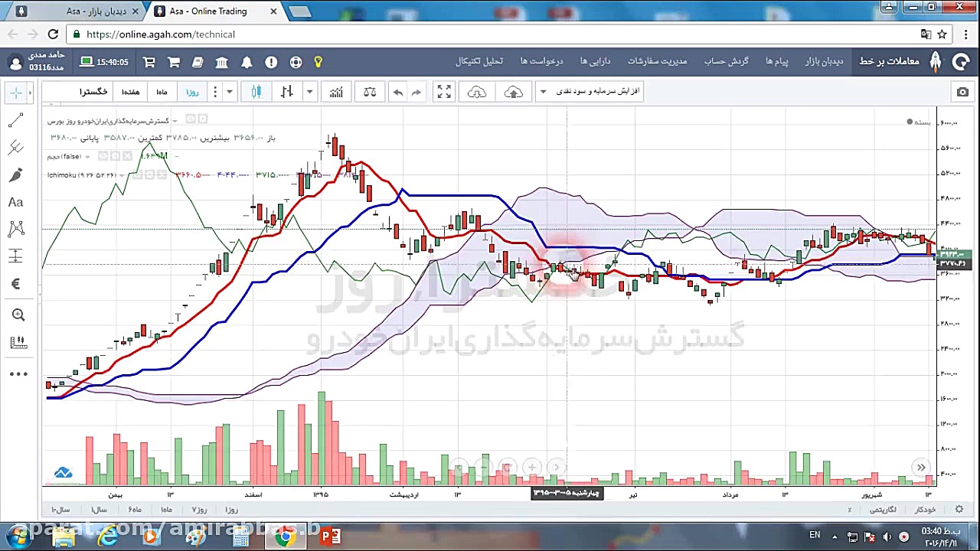
Task: Select the zoom-in magnifier tool
Action: pos(18,315)
